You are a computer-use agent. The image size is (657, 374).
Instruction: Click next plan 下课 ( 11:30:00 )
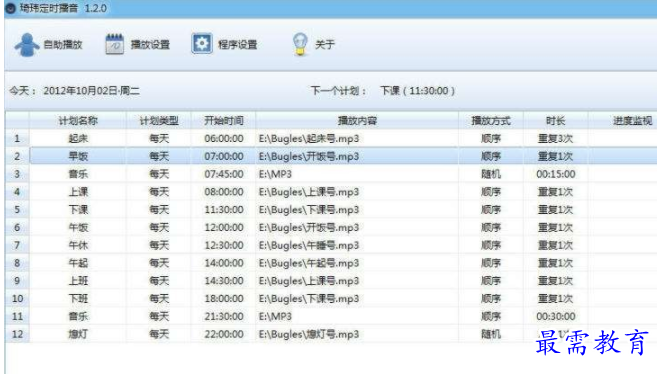coord(417,91)
